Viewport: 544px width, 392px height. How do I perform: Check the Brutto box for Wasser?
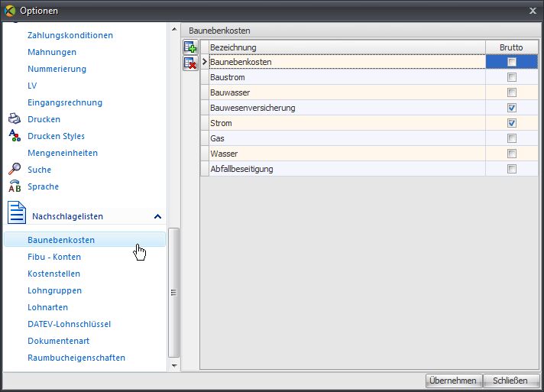[x=511, y=154]
